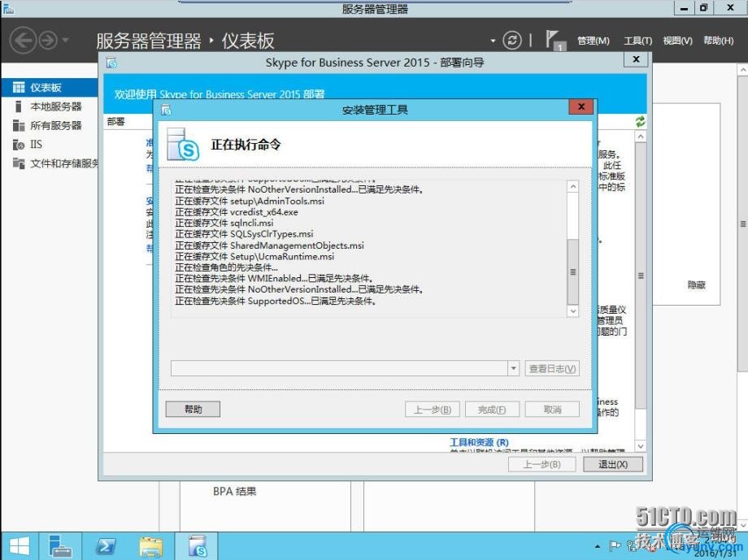Click the 完成(F) button

click(492, 410)
